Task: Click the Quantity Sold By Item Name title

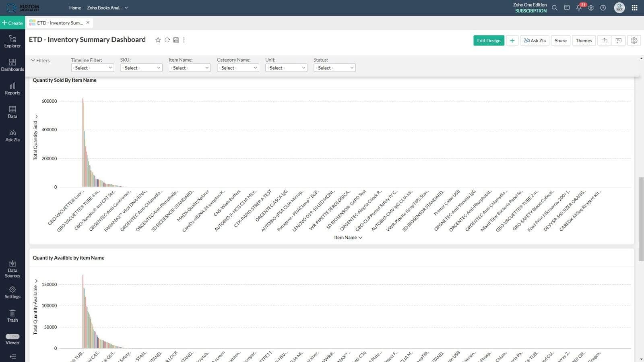Action: pos(64,80)
